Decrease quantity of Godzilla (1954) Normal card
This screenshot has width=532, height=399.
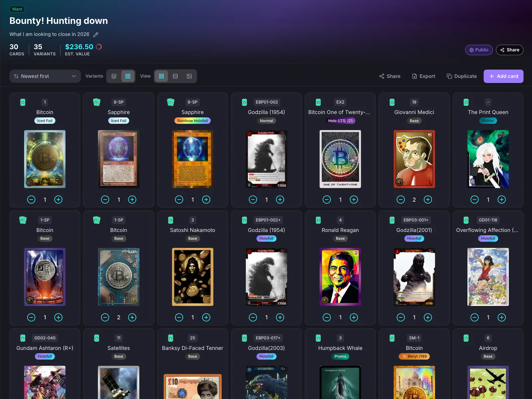click(253, 199)
